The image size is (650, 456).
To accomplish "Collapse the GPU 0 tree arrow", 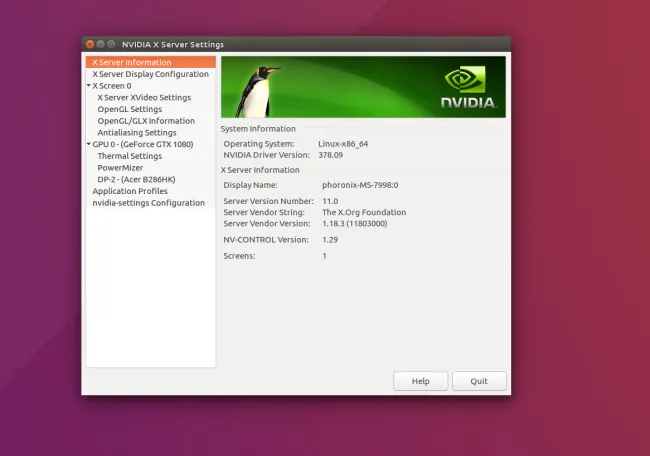I will pyautogui.click(x=89, y=144).
